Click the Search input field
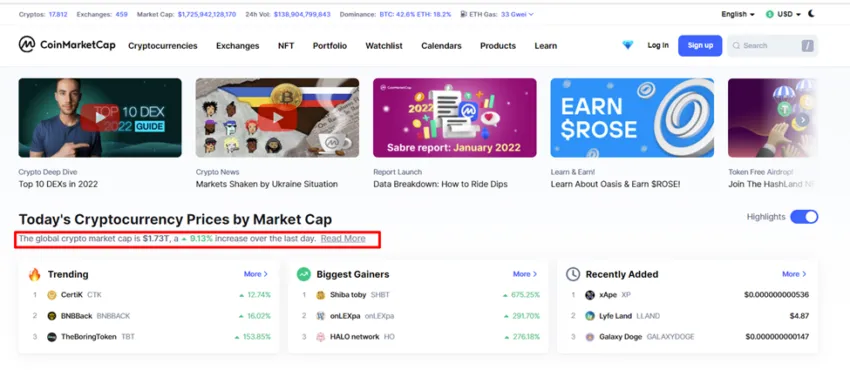Image resolution: width=850 pixels, height=377 pixels. [x=772, y=46]
